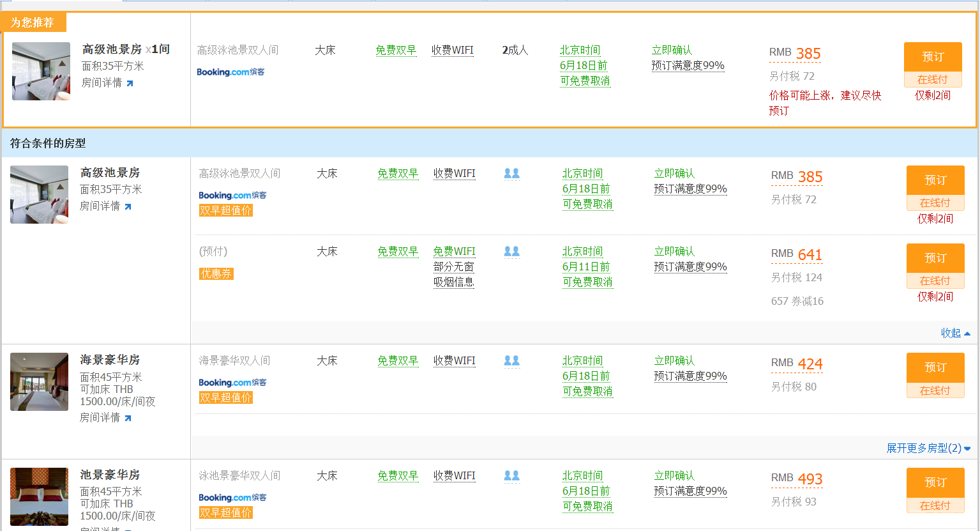The width and height of the screenshot is (980, 531).
Task: Click 优惠券 tag in prepaid row
Action: point(216,273)
